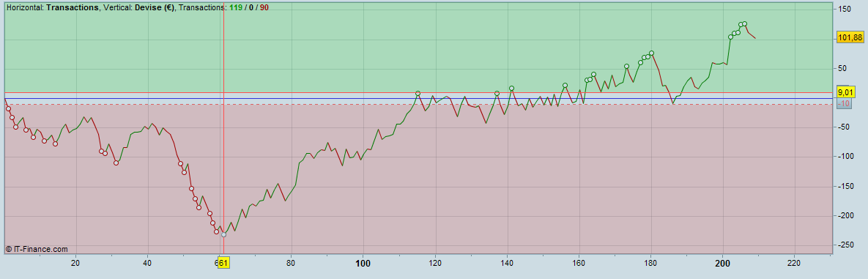Click the -100 label on vertical axis

pyautogui.click(x=845, y=157)
